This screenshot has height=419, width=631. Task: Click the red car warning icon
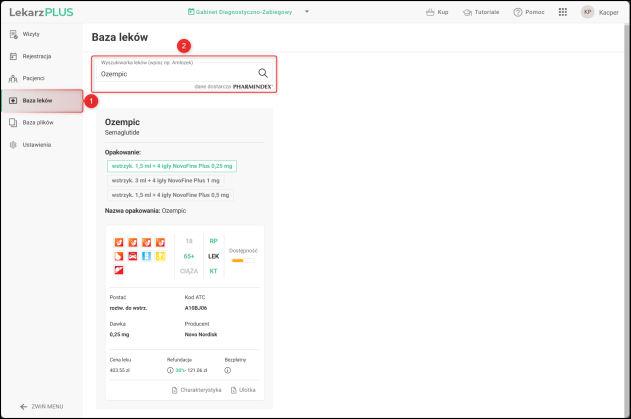(x=132, y=256)
